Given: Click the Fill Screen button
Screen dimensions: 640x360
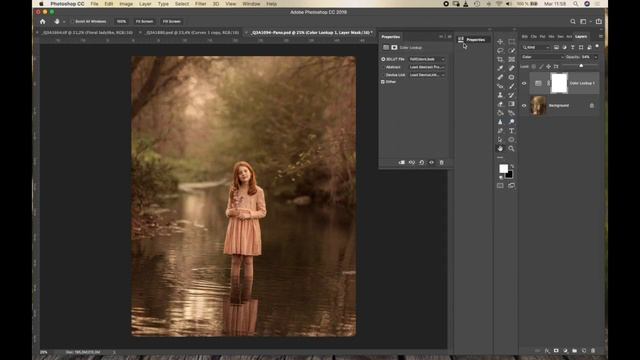Looking at the screenshot, I should [x=171, y=21].
